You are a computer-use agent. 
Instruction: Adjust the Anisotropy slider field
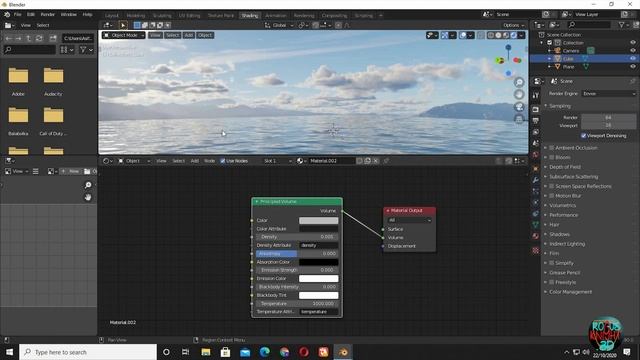click(x=297, y=253)
